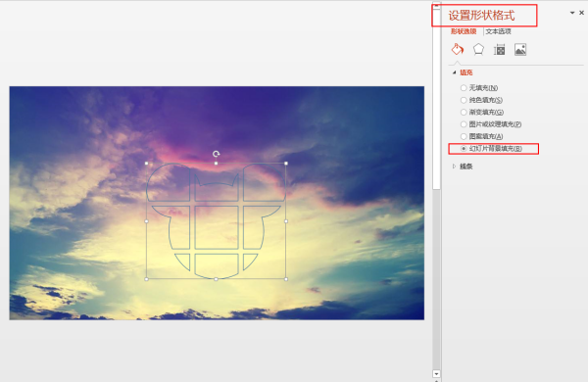
Task: Open the Picture icon in format pane
Action: pos(520,50)
